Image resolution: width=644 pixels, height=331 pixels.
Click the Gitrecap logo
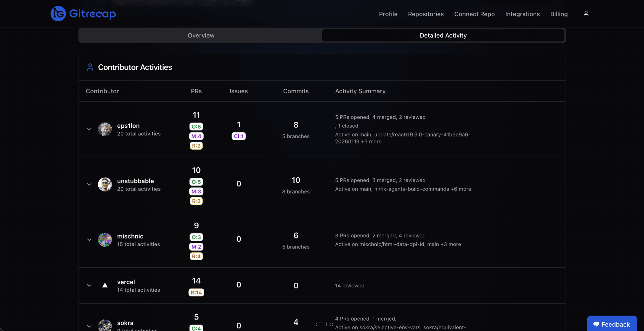point(83,13)
